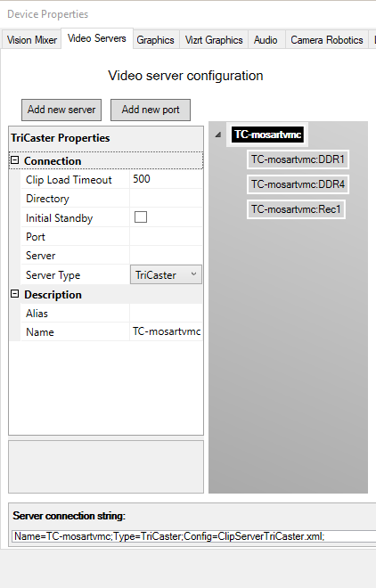The height and width of the screenshot is (588, 376).
Task: Click the Directory value field
Action: (x=166, y=199)
